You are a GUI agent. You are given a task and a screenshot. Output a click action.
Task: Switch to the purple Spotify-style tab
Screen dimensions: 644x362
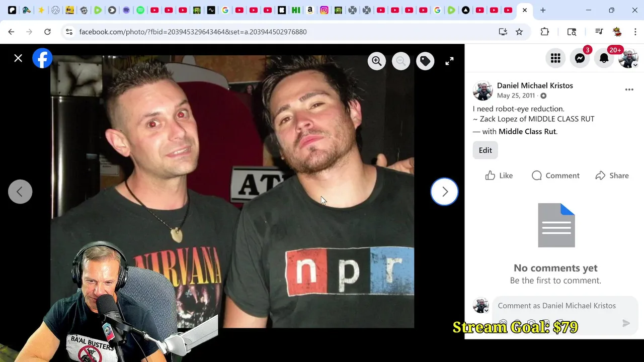[x=126, y=10]
